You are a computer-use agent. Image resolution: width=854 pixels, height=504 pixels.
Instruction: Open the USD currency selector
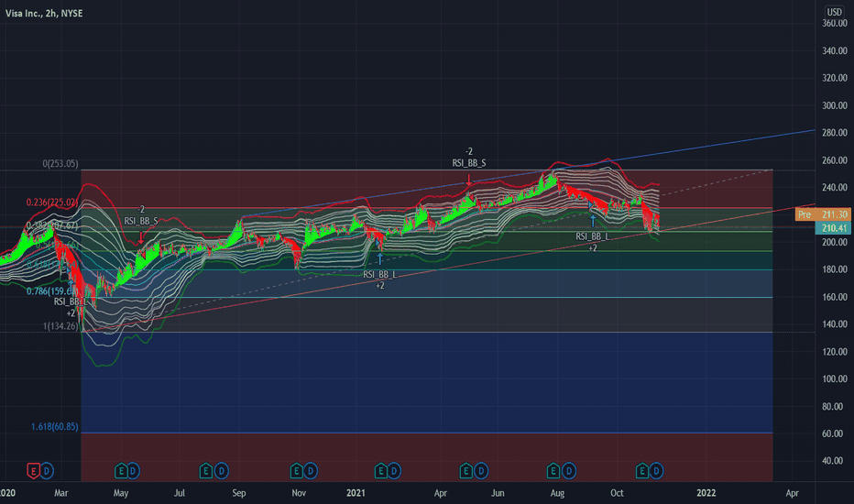click(835, 11)
